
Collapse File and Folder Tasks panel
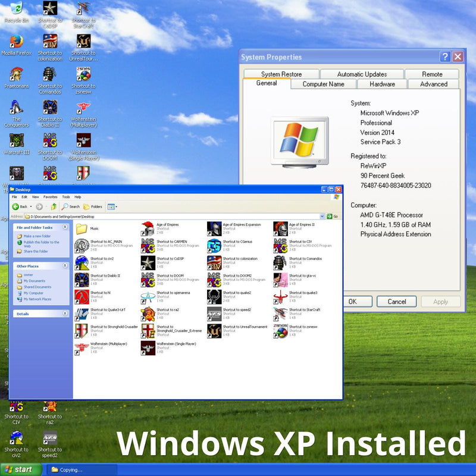click(x=65, y=227)
